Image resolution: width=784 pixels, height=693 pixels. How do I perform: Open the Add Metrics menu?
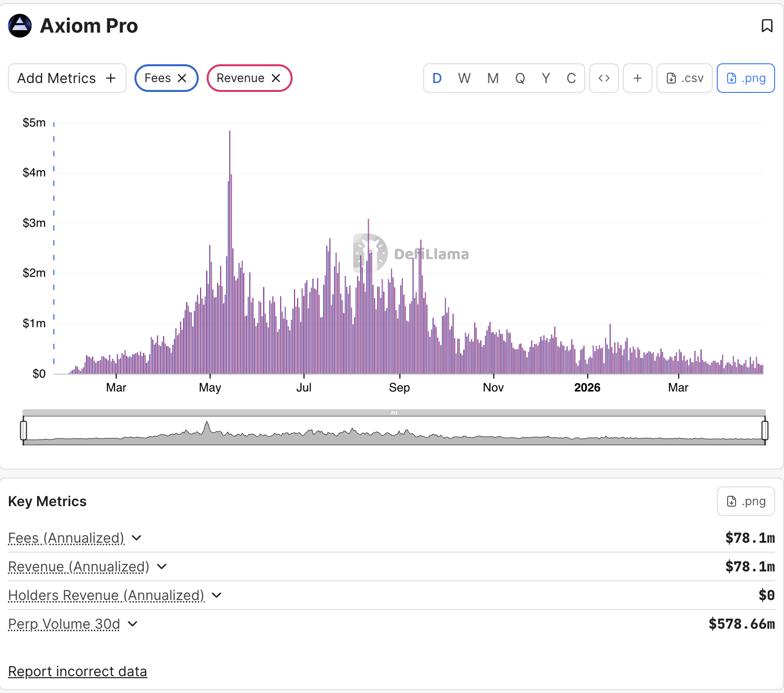(x=67, y=78)
